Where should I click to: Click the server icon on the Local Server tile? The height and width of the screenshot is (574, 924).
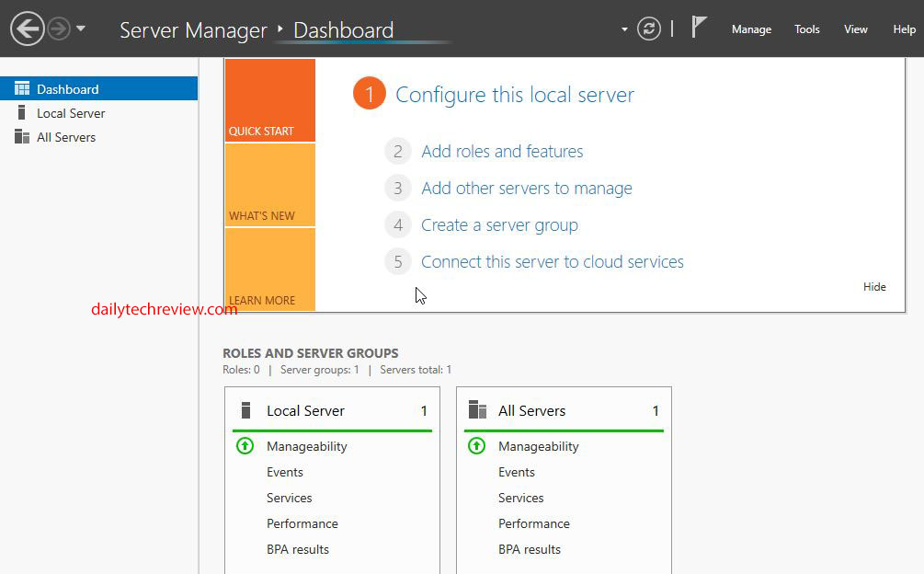pos(245,410)
